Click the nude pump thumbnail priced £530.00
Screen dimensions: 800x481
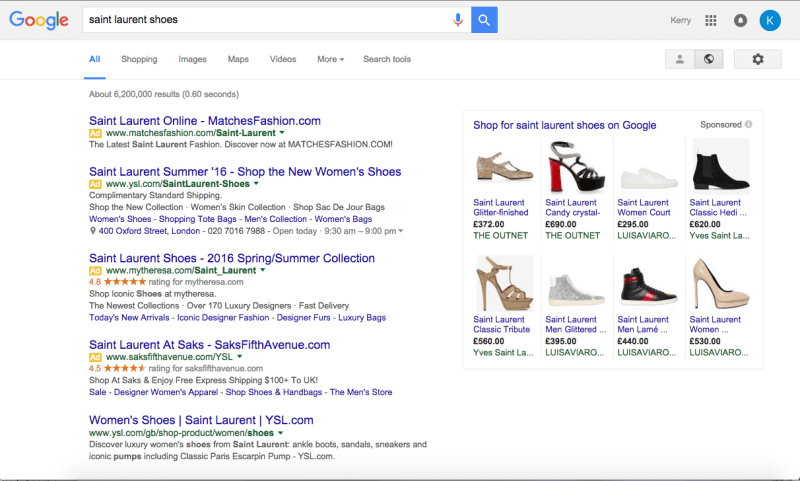[x=720, y=284]
